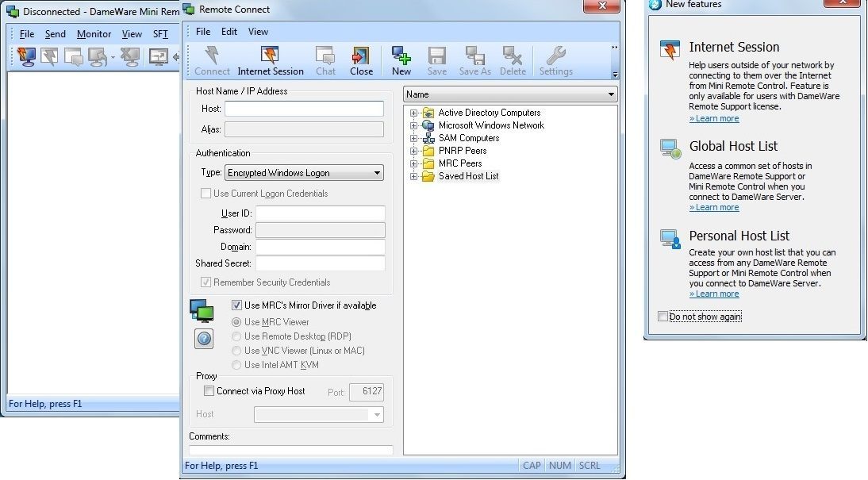Expand the Active Directory Computers node
This screenshot has width=868, height=480.
(x=413, y=113)
